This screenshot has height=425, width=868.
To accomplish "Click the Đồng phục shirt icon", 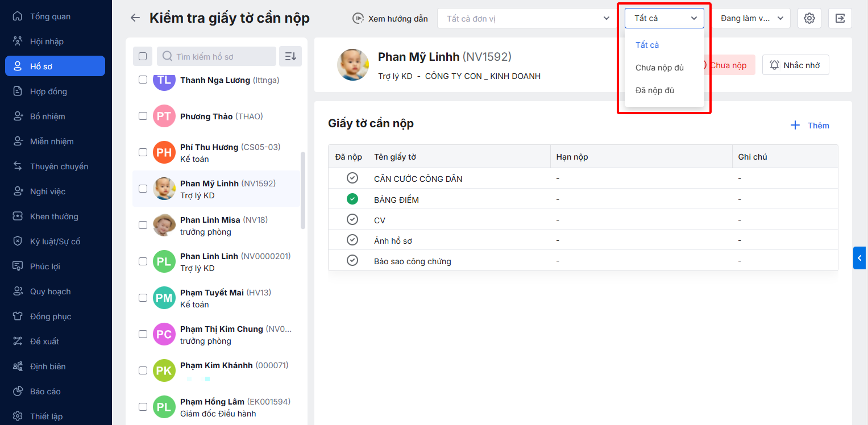I will [x=18, y=316].
